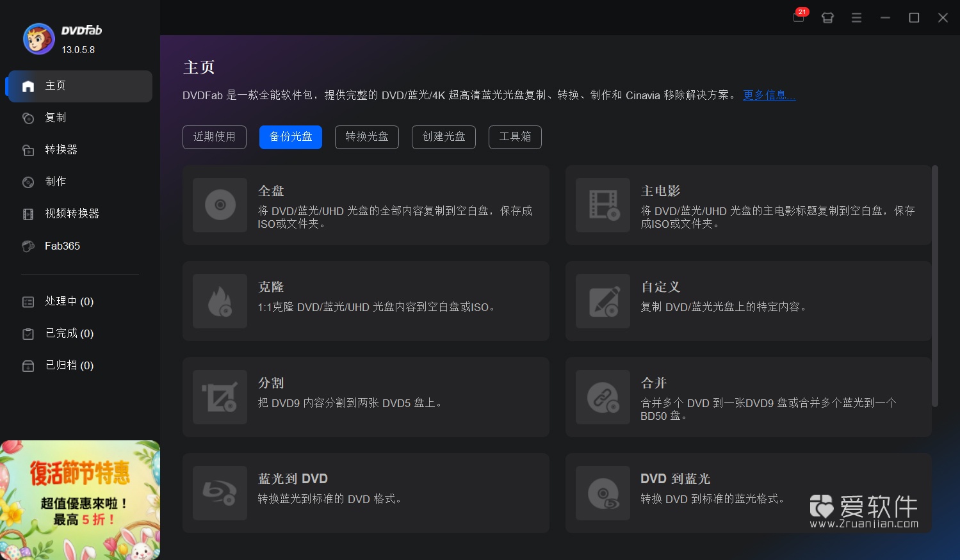Change skin via the shirt icon

point(827,17)
